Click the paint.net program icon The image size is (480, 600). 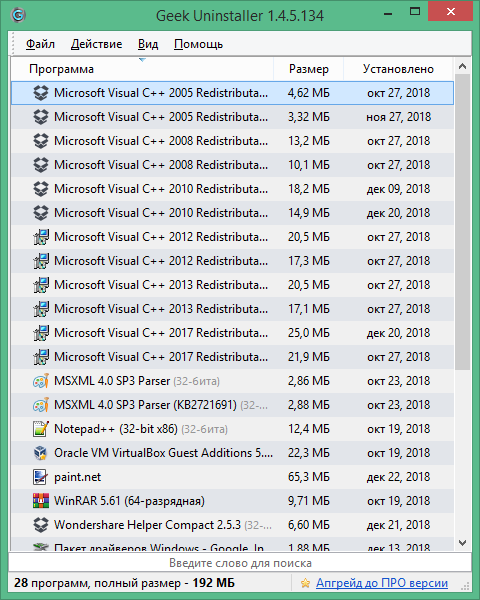click(41, 477)
